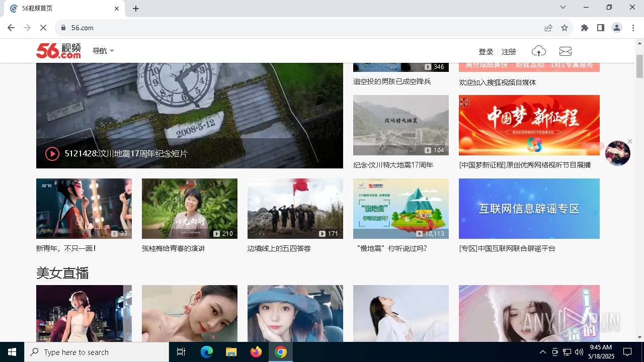View site information padlock icon
The height and width of the screenshot is (362, 644).
click(63, 28)
